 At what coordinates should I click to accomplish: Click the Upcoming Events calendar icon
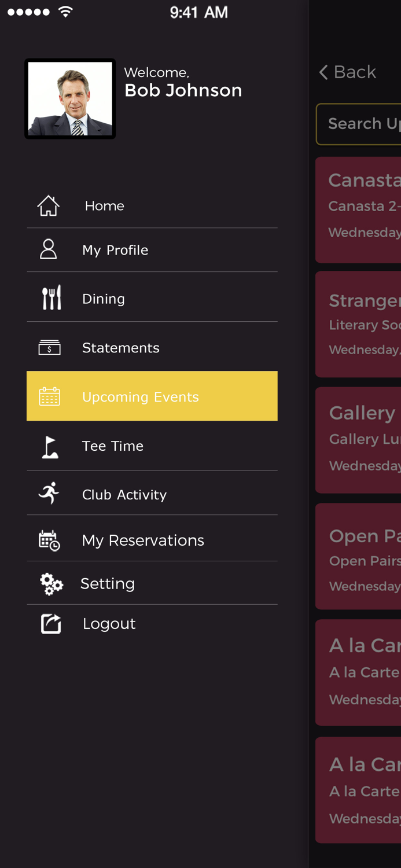pos(49,396)
